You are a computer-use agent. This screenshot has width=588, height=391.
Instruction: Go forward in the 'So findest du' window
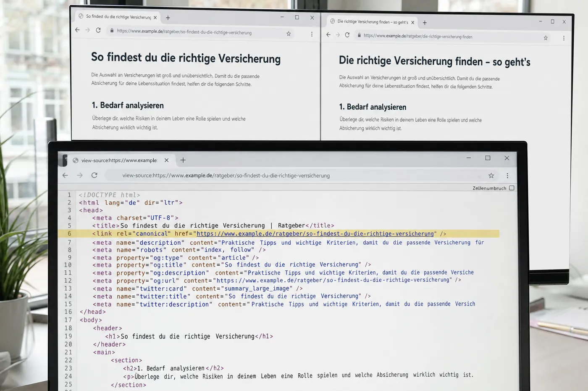tap(87, 30)
